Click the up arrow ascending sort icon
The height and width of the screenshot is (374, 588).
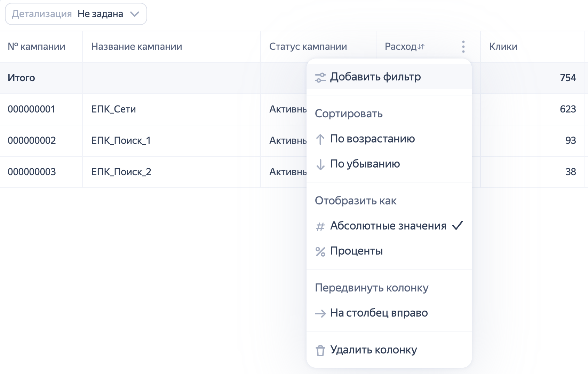(320, 139)
